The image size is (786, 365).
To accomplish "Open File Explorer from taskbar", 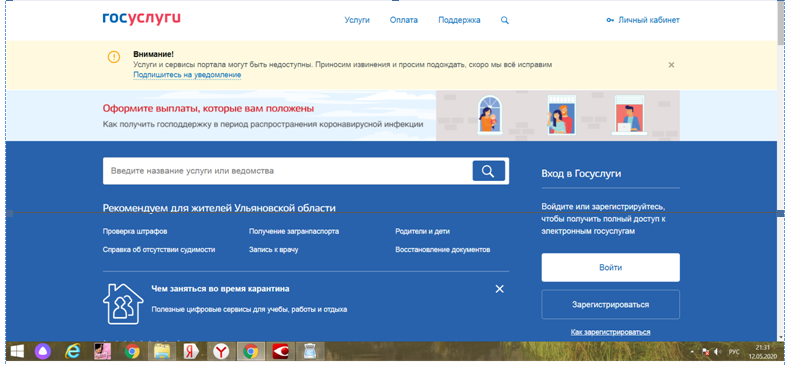I will click(161, 352).
